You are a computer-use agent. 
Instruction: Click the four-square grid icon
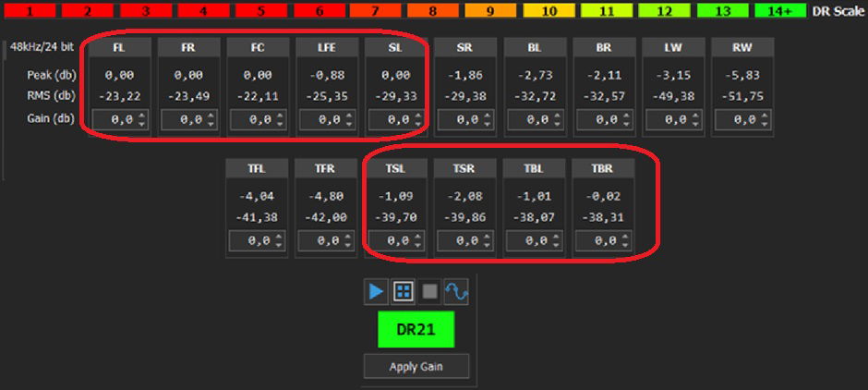click(403, 292)
